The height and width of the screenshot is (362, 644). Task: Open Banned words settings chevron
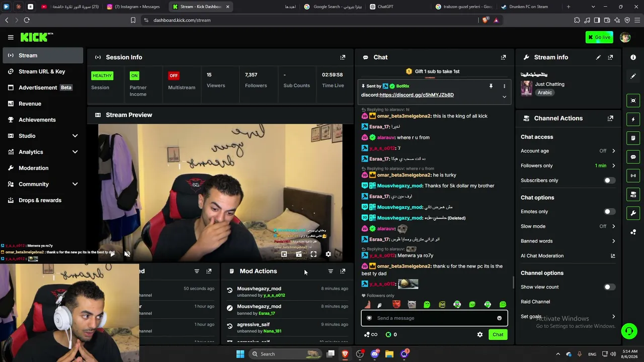pyautogui.click(x=613, y=241)
